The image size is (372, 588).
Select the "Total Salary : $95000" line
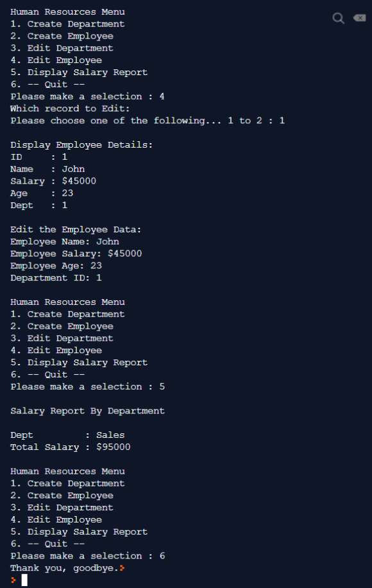tap(71, 447)
